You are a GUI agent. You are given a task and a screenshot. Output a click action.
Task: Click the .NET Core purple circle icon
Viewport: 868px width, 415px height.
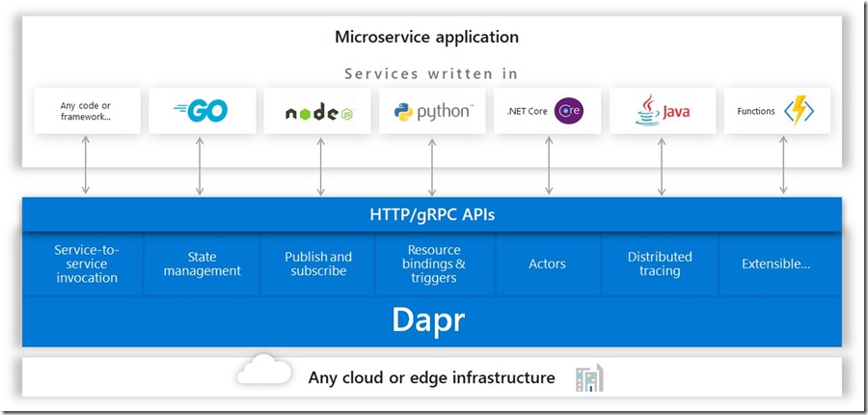pos(568,111)
